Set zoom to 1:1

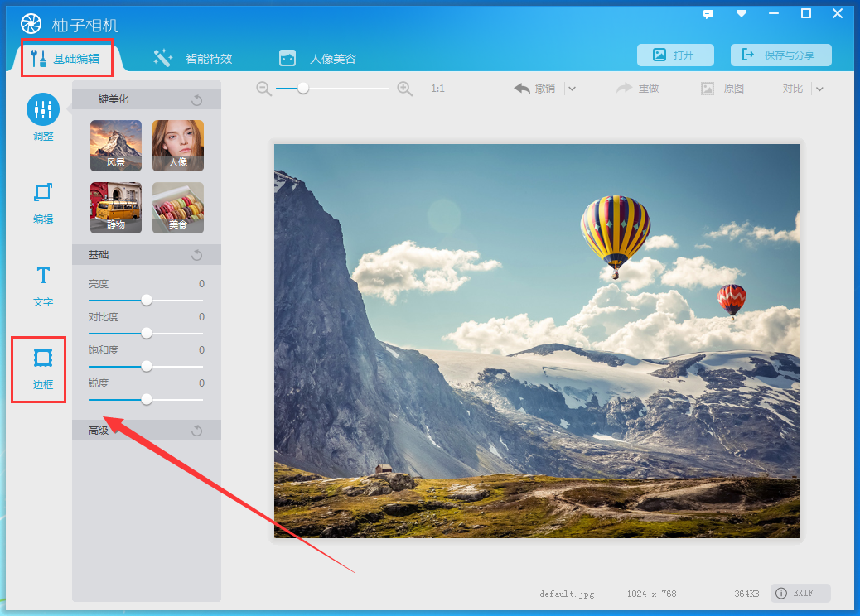(437, 89)
